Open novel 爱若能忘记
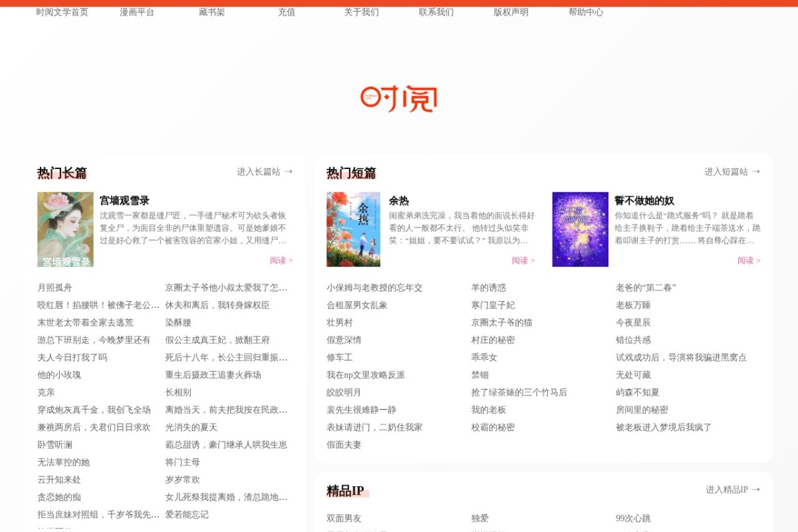The height and width of the screenshot is (532, 798). (x=187, y=515)
